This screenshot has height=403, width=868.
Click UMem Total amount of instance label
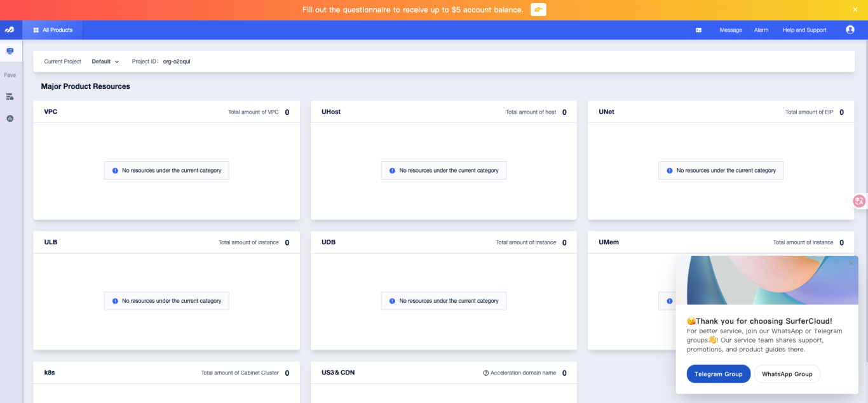(803, 242)
